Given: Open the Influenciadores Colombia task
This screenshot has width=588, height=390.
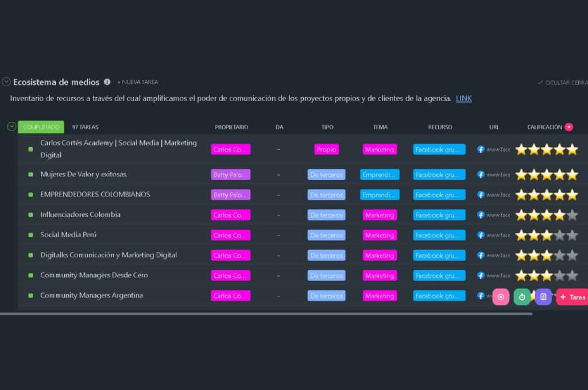Looking at the screenshot, I should coord(80,214).
